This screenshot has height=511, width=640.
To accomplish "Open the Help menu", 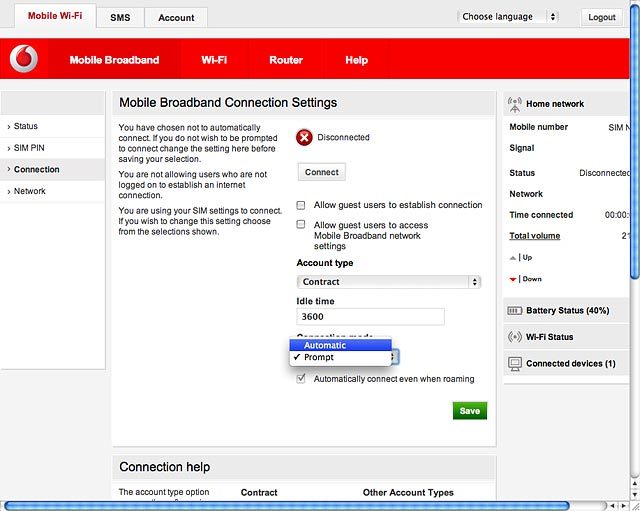I will point(356,60).
